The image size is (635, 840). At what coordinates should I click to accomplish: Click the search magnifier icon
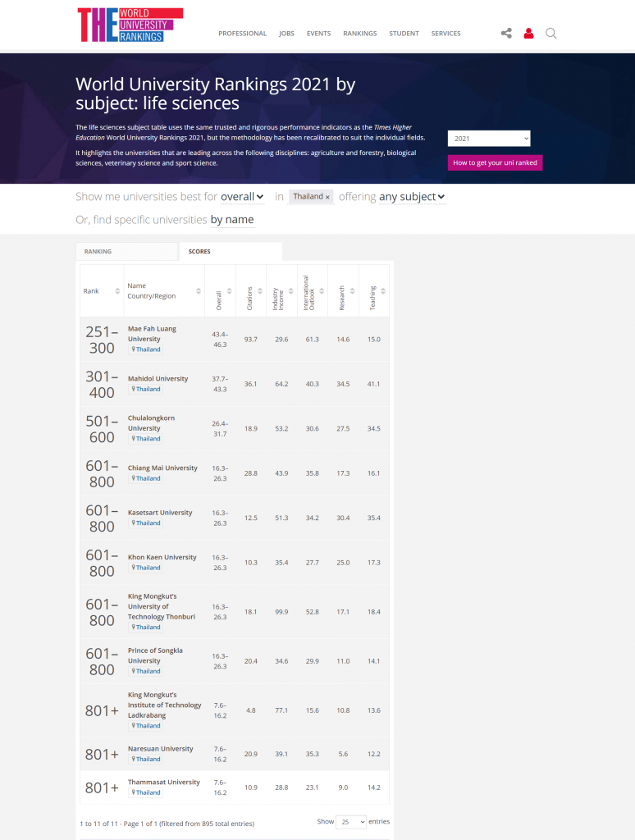[550, 33]
